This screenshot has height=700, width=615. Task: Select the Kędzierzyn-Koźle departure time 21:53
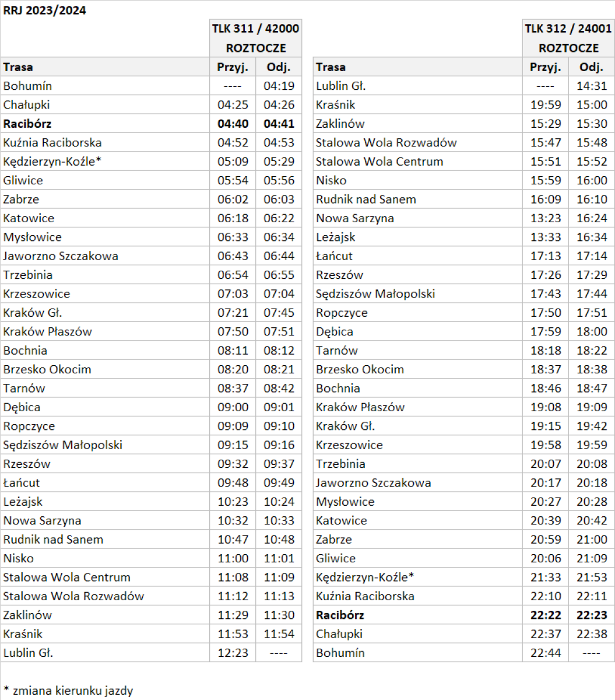[591, 577]
